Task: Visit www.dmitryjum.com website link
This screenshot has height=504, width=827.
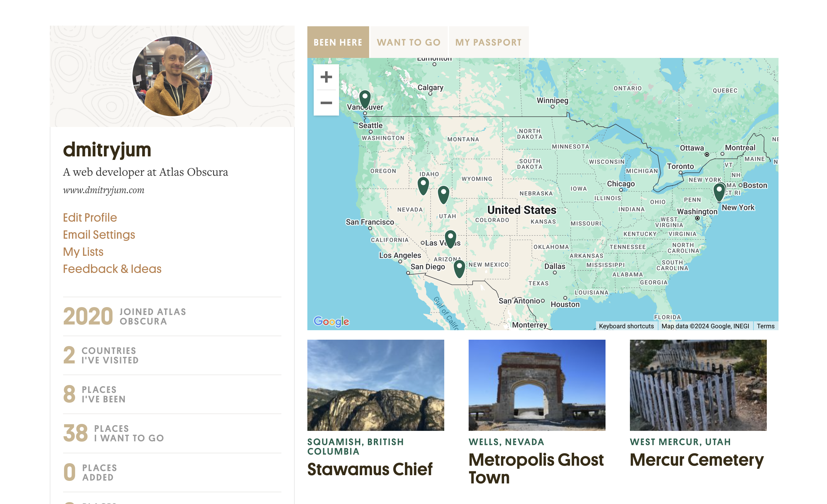Action: click(x=104, y=190)
